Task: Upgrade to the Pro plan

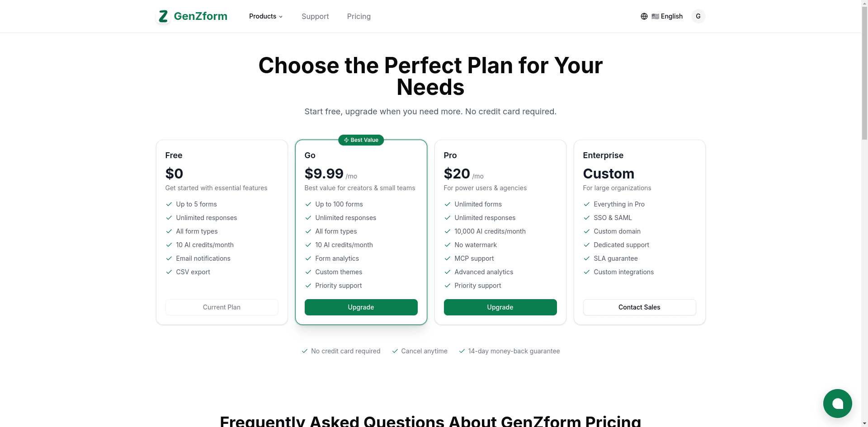Action: (500, 307)
